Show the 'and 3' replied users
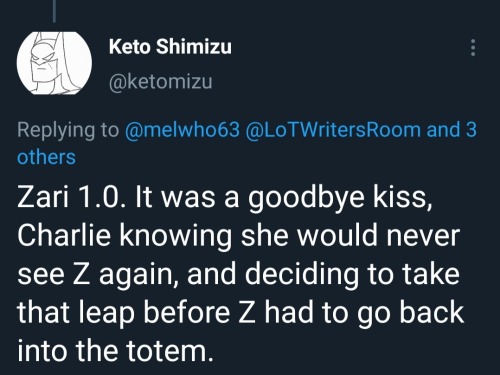 pyautogui.click(x=452, y=129)
